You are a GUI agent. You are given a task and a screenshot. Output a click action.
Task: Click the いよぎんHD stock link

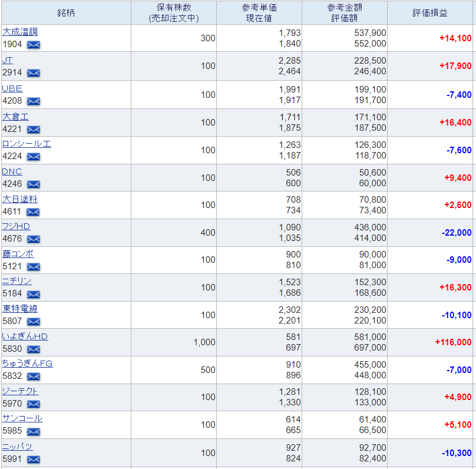click(25, 336)
